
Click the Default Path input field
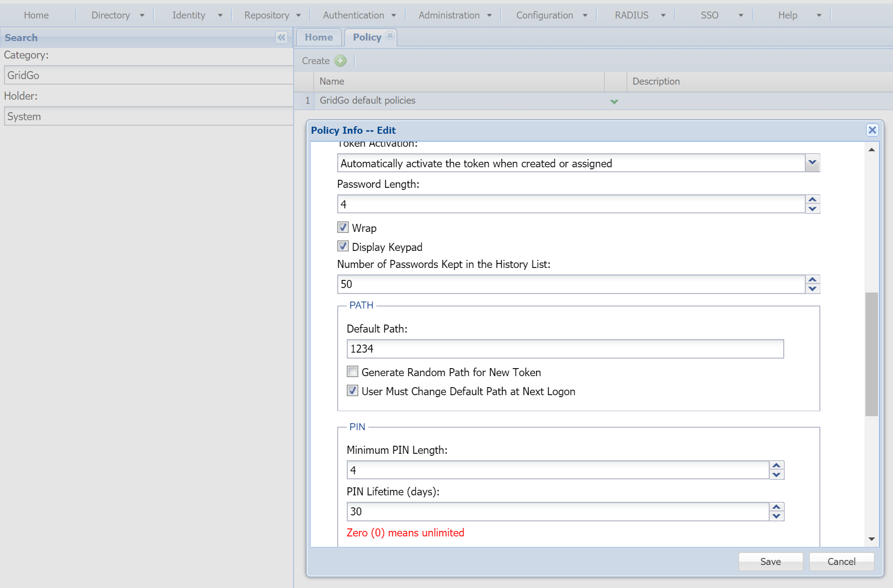click(565, 349)
